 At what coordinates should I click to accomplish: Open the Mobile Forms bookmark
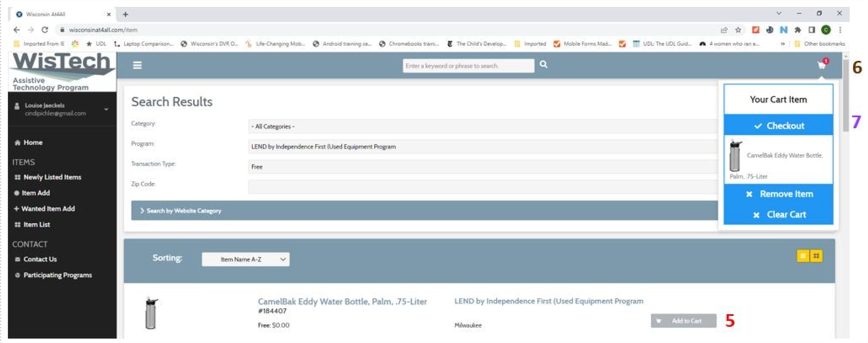click(583, 43)
